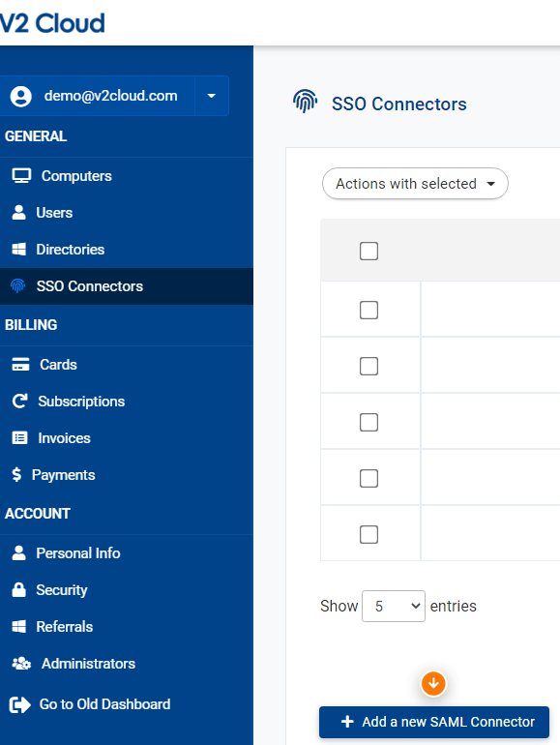Screen dimensions: 560x745
Task: Click the fingerprint icon beside SSO Connectors heading
Action: pyautogui.click(x=305, y=102)
